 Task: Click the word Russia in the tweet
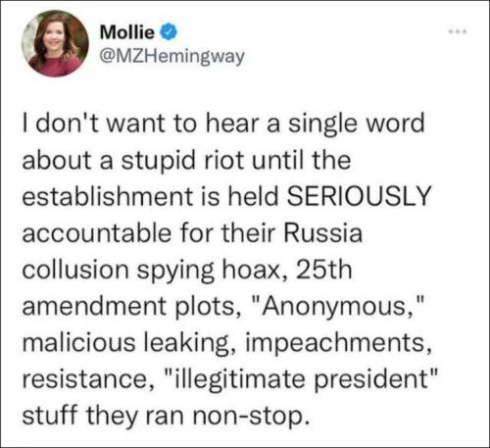click(x=322, y=233)
